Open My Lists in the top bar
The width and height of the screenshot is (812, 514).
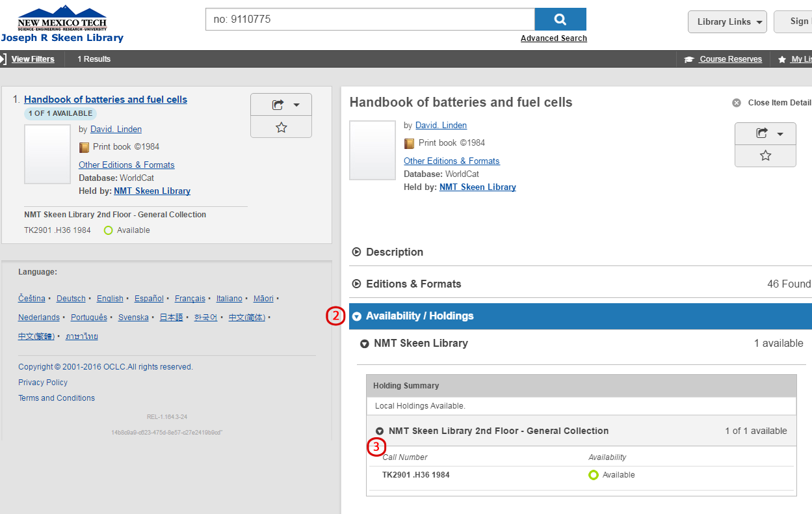point(801,59)
